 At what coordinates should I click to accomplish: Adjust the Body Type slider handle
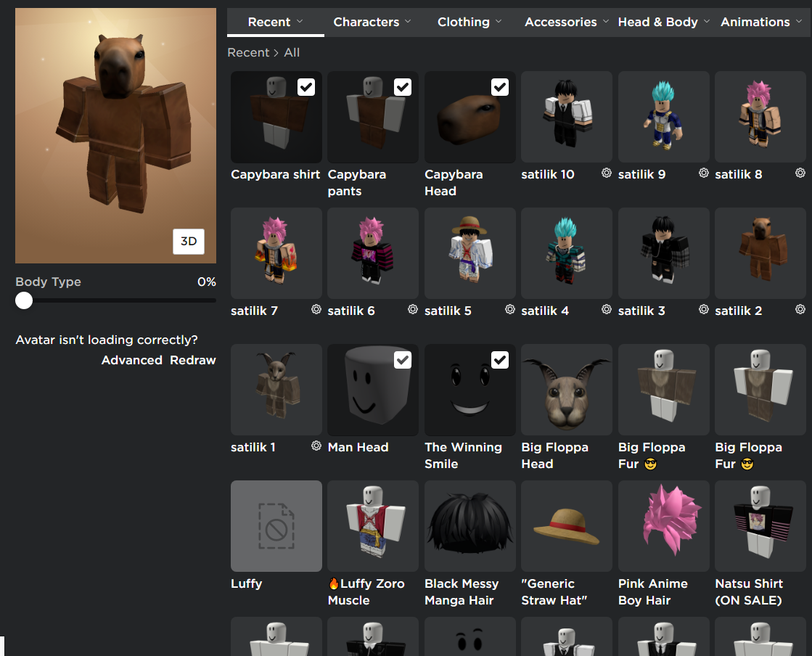click(x=24, y=300)
